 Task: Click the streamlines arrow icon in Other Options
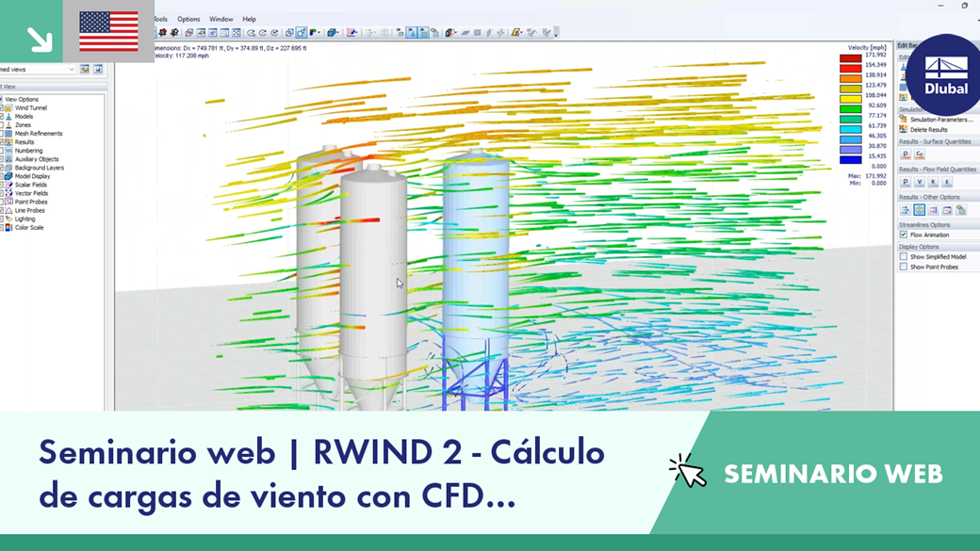[905, 210]
